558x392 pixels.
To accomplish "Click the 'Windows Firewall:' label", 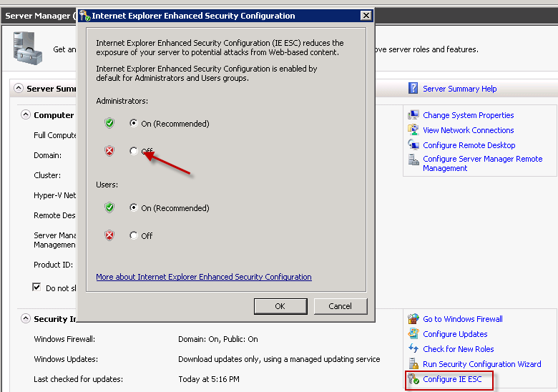I will pyautogui.click(x=64, y=339).
